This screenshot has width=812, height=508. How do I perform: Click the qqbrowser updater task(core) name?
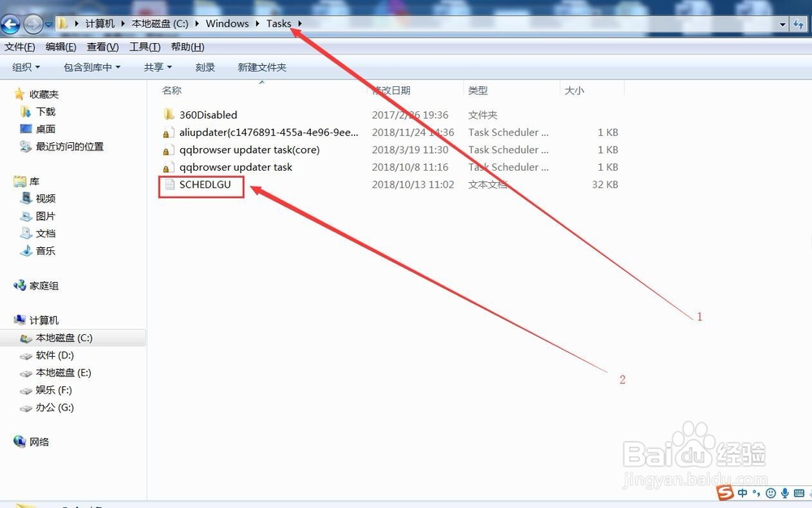click(x=249, y=150)
